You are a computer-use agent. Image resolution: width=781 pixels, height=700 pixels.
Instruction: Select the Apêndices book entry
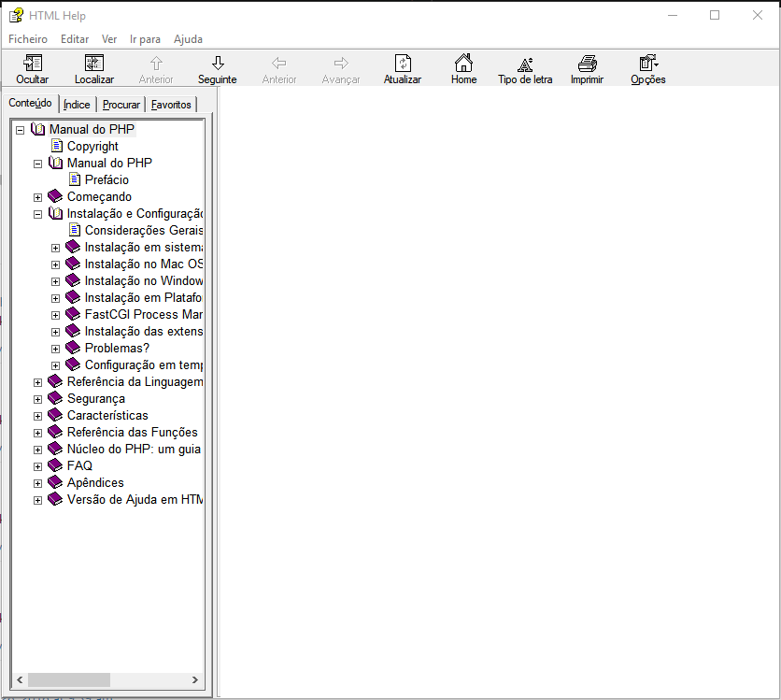click(x=95, y=483)
